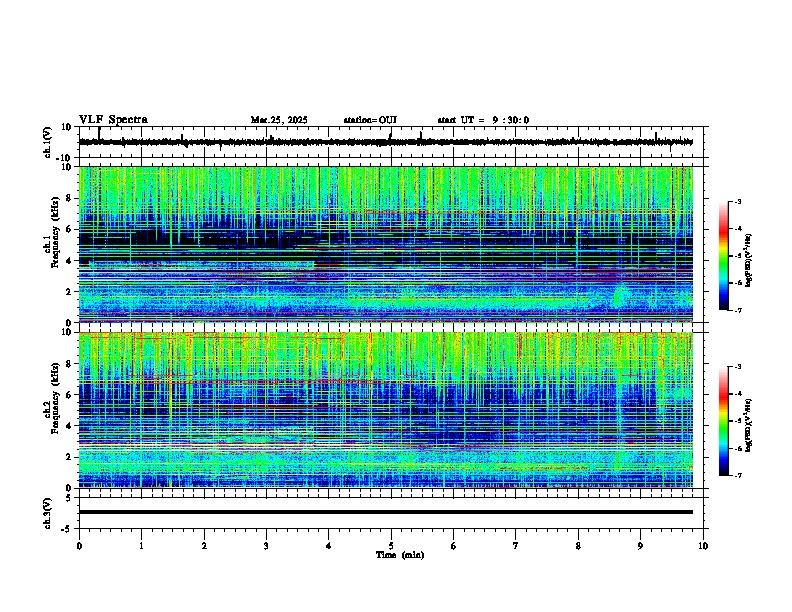Screen dimensions: 792x612
Task: Click the time axis tick label "1"
Action: [x=141, y=546]
